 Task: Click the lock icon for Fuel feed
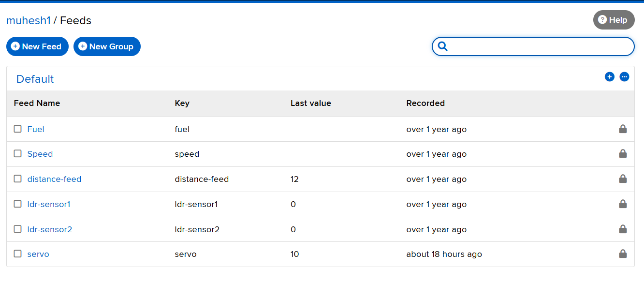[x=623, y=129]
